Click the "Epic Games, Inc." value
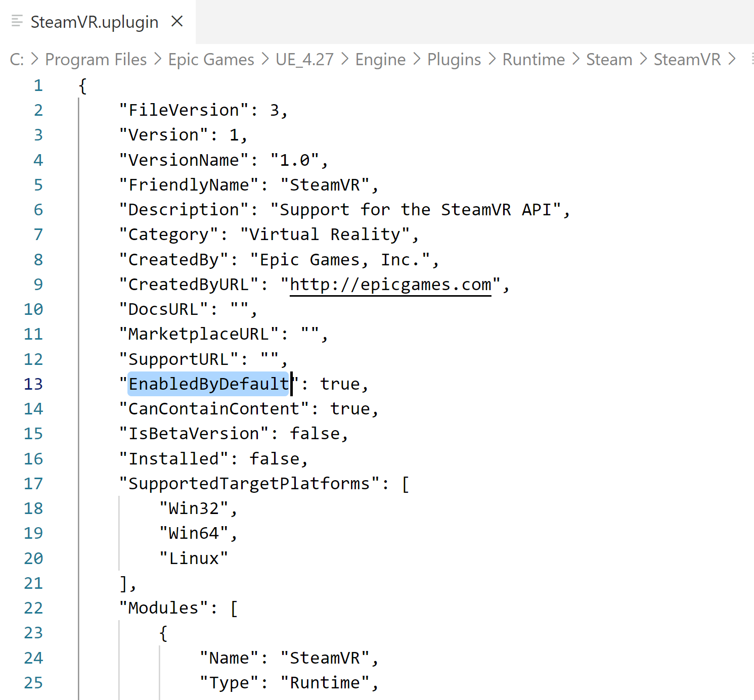Screen dimensions: 754x700 [340, 260]
